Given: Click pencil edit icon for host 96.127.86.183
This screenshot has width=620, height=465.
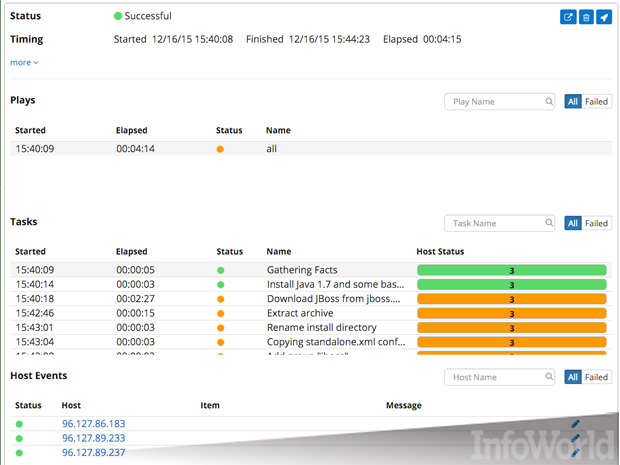Looking at the screenshot, I should click(x=575, y=424).
